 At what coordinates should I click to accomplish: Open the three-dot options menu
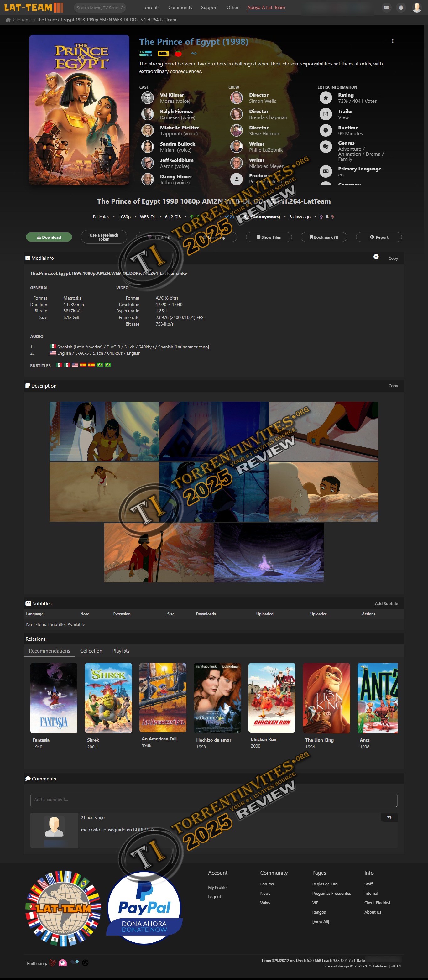392,41
